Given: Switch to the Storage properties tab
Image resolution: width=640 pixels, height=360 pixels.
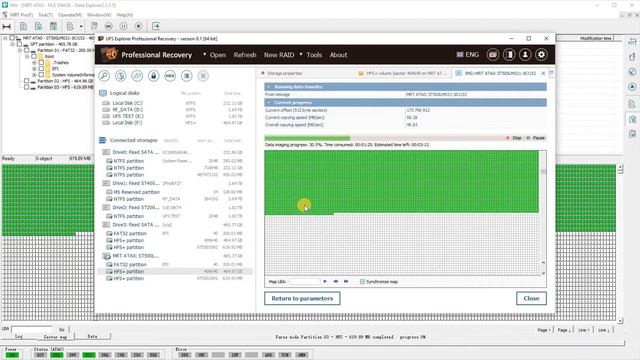Looking at the screenshot, I should [x=284, y=73].
